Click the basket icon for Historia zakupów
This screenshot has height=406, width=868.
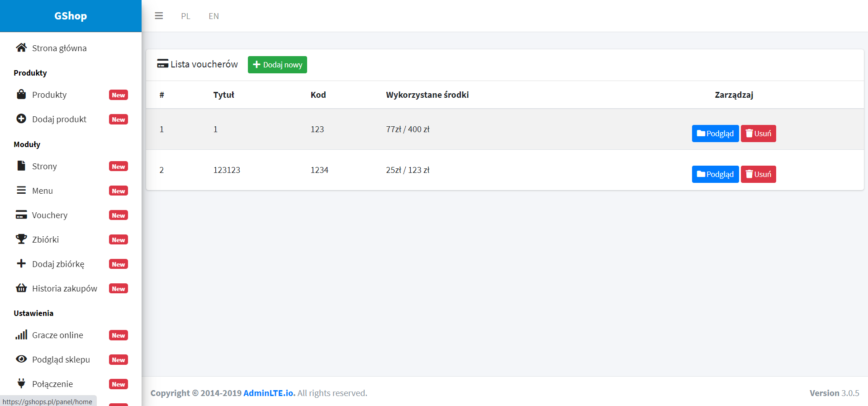(x=21, y=288)
